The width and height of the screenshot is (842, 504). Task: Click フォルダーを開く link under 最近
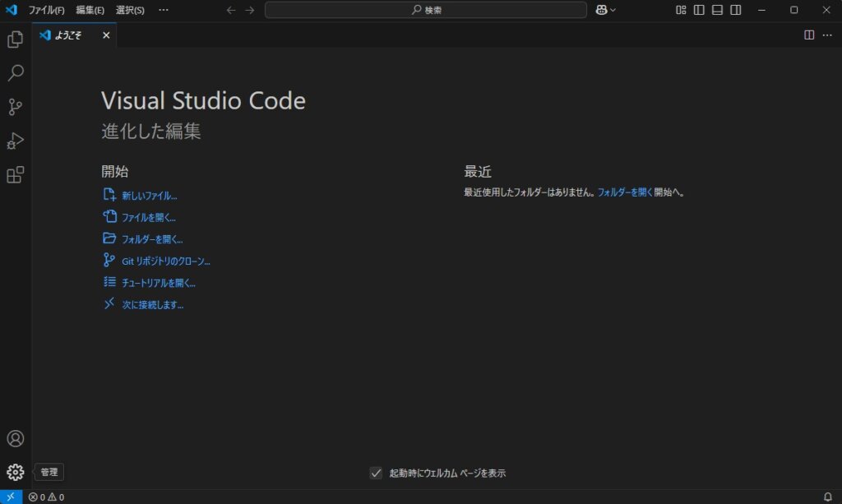[x=625, y=192]
